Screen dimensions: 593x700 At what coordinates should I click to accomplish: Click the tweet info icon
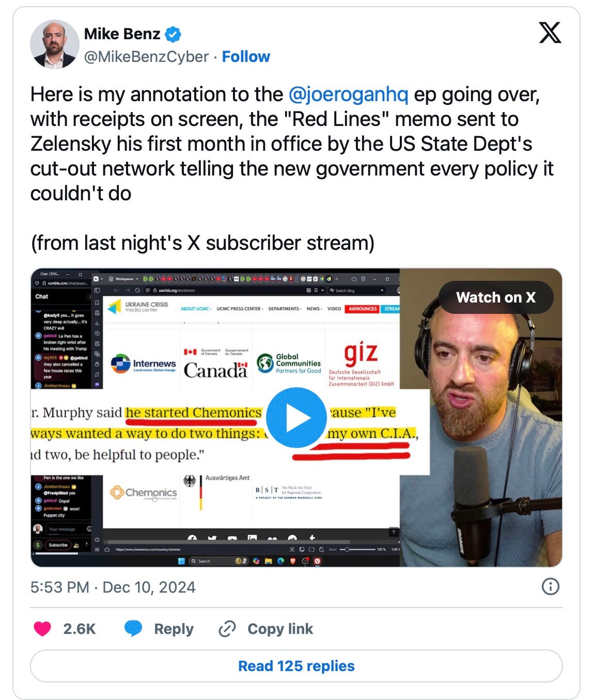[x=550, y=587]
